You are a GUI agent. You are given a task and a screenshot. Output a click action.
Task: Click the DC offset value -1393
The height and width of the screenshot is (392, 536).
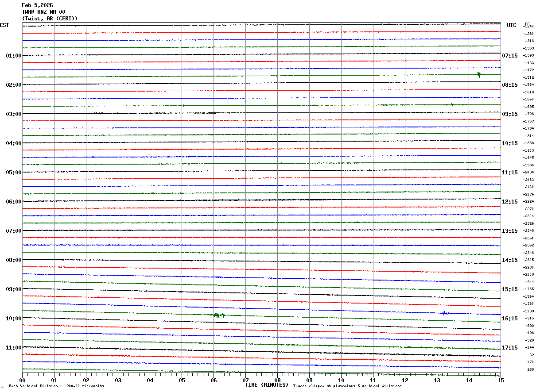tap(528, 55)
